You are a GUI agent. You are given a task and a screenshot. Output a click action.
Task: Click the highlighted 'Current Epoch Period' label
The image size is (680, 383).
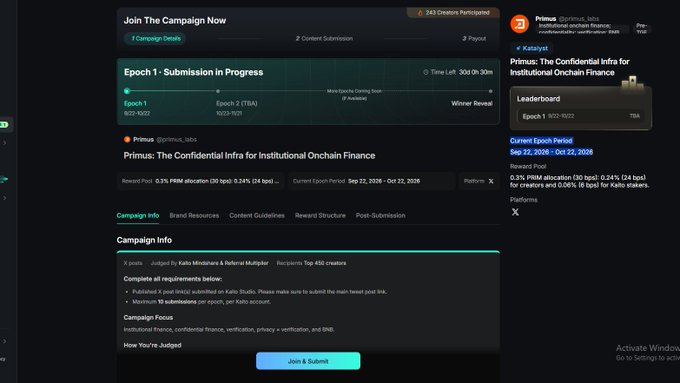541,141
